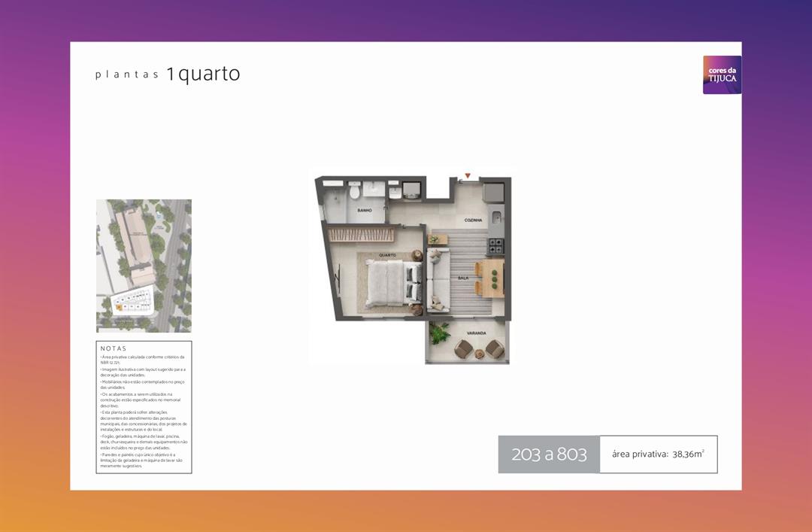Select the potted plant icon on the Varanda

coord(440,336)
